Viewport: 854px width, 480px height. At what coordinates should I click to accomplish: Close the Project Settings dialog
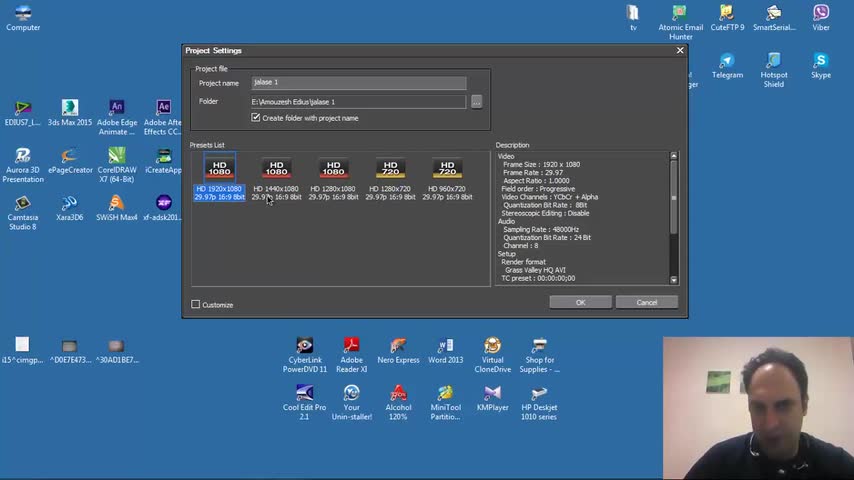click(680, 50)
